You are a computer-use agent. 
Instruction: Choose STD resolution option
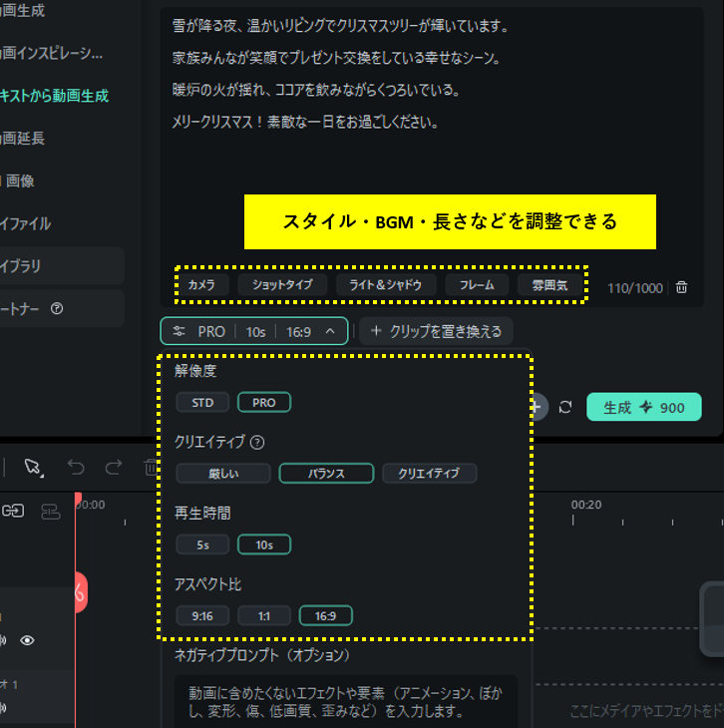click(202, 403)
